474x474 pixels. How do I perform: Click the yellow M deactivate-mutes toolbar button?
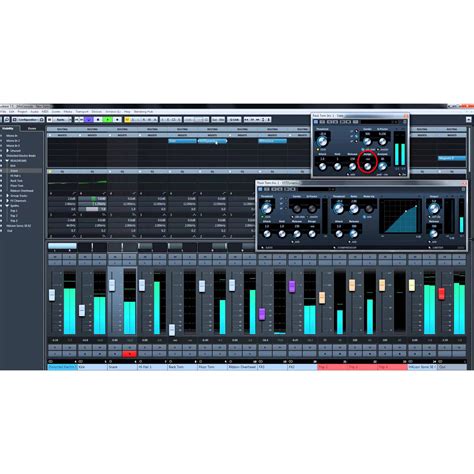coord(127,119)
